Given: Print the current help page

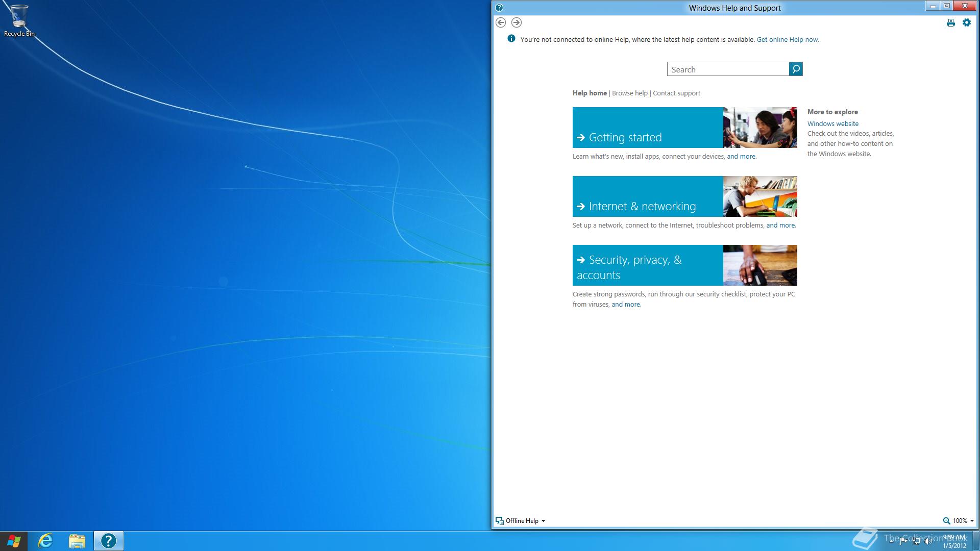Looking at the screenshot, I should (x=950, y=22).
